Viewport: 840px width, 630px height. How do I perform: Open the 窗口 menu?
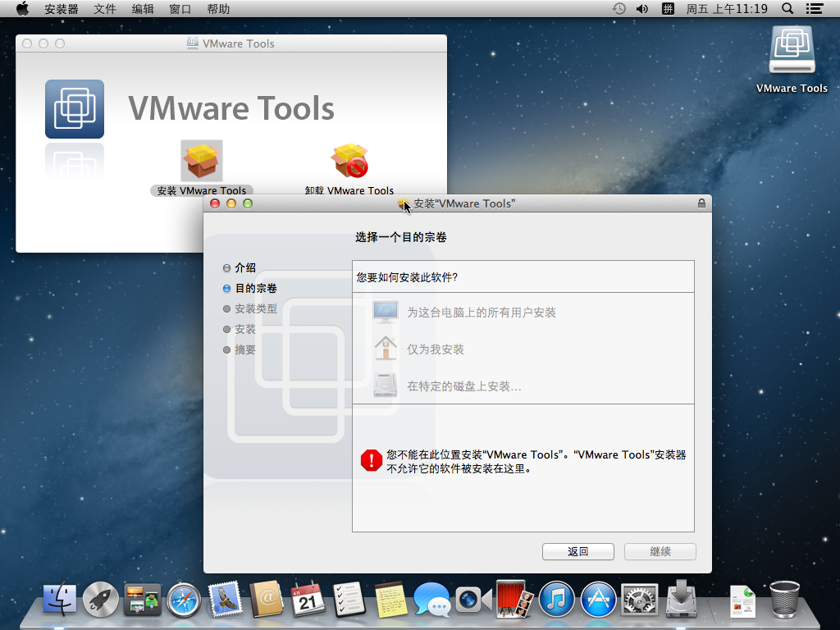180,9
